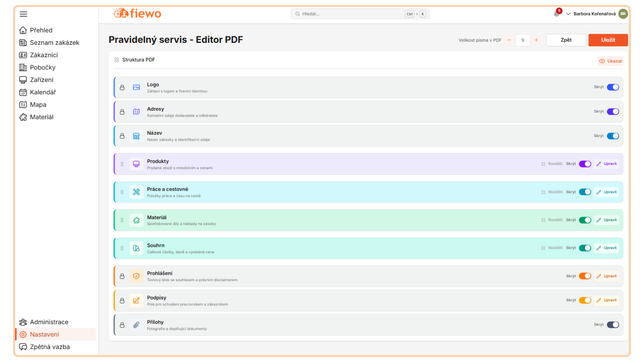Toggle the Skrýt switch for Logo
The image size is (644, 362).
(x=613, y=87)
